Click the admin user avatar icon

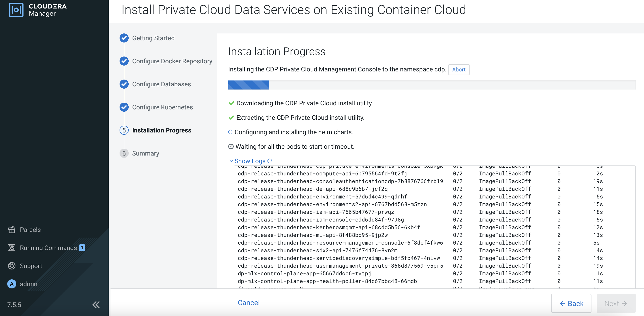point(12,284)
